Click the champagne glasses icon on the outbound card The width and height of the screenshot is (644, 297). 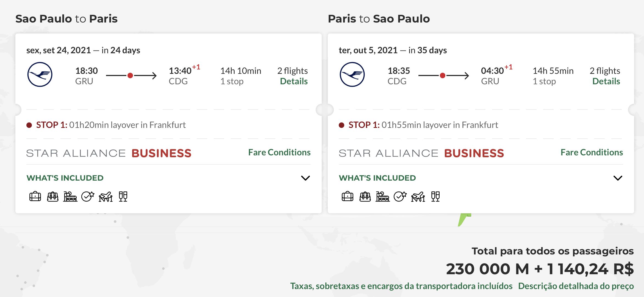123,197
